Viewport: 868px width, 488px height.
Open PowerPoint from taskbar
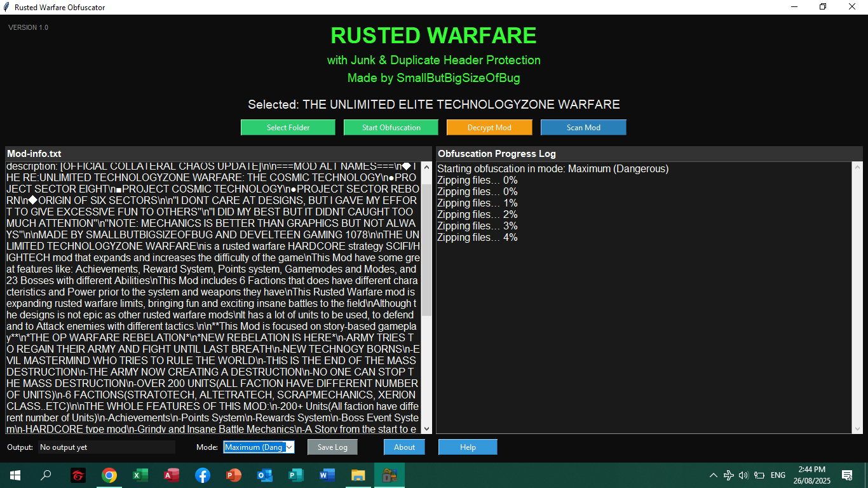(234, 475)
